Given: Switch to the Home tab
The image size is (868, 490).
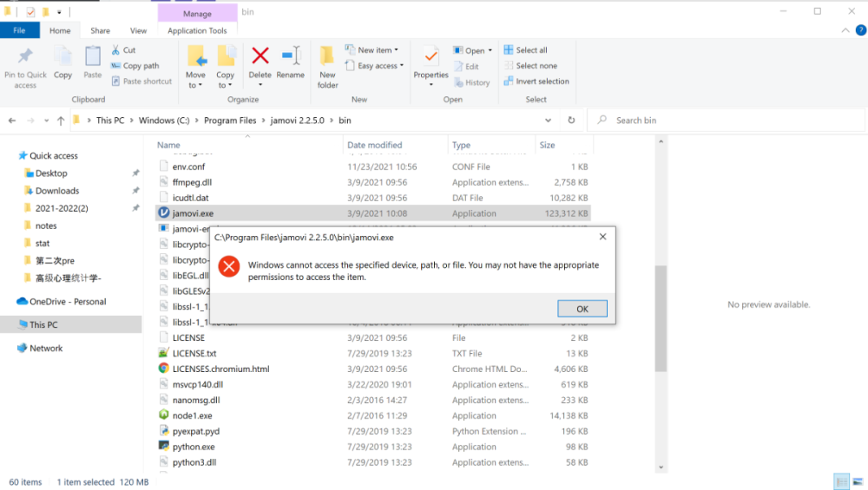Looking at the screenshot, I should point(60,30).
